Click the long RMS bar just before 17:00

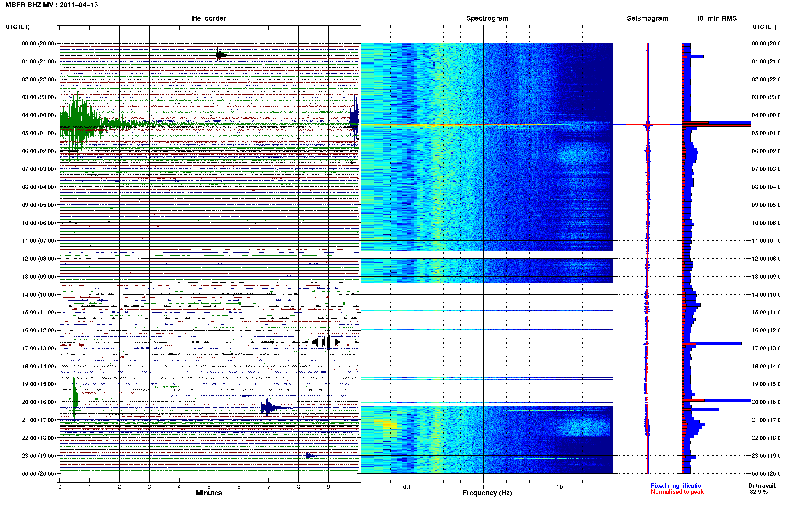point(711,344)
